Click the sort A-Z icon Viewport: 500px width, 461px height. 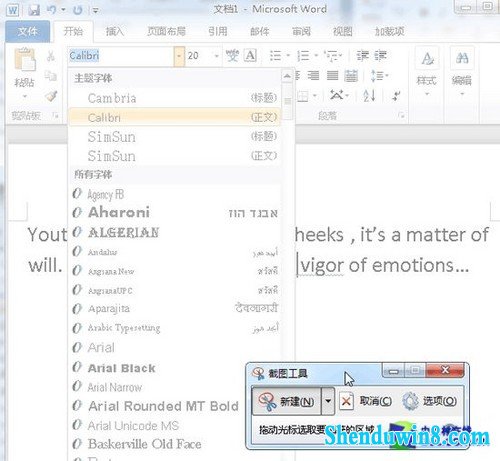click(x=369, y=96)
